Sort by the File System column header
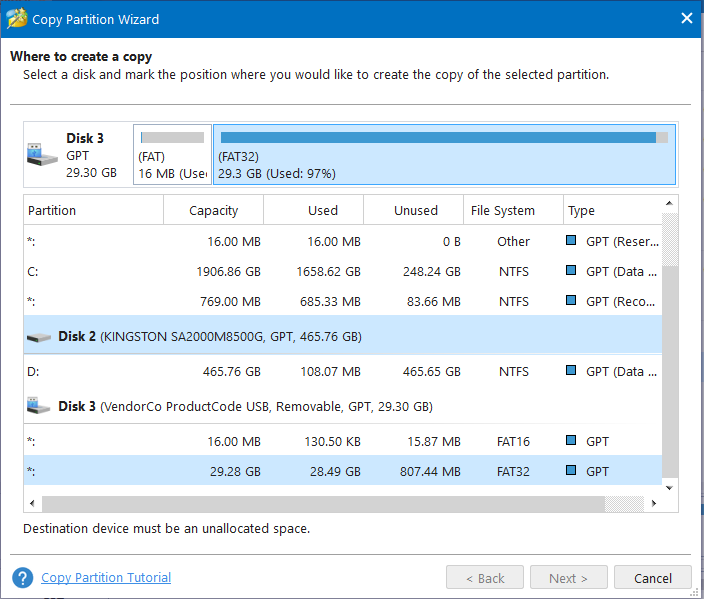 click(502, 211)
